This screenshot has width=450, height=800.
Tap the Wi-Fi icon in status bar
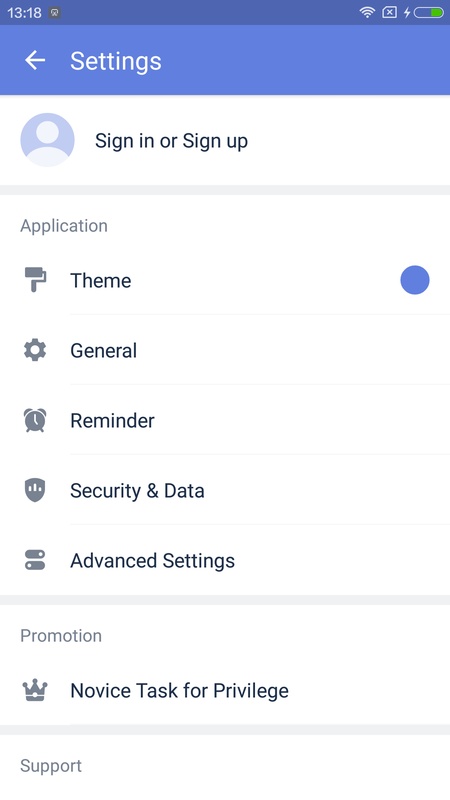point(367,12)
